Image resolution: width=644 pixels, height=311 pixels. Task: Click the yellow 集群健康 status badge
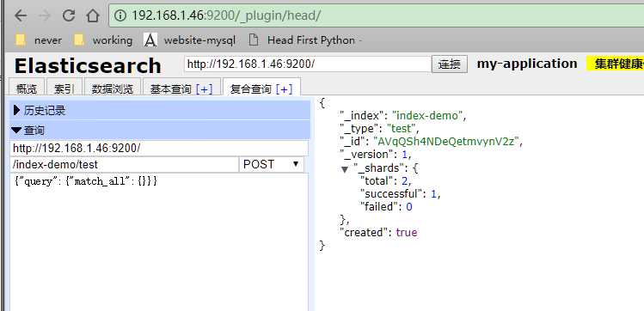pyautogui.click(x=615, y=64)
